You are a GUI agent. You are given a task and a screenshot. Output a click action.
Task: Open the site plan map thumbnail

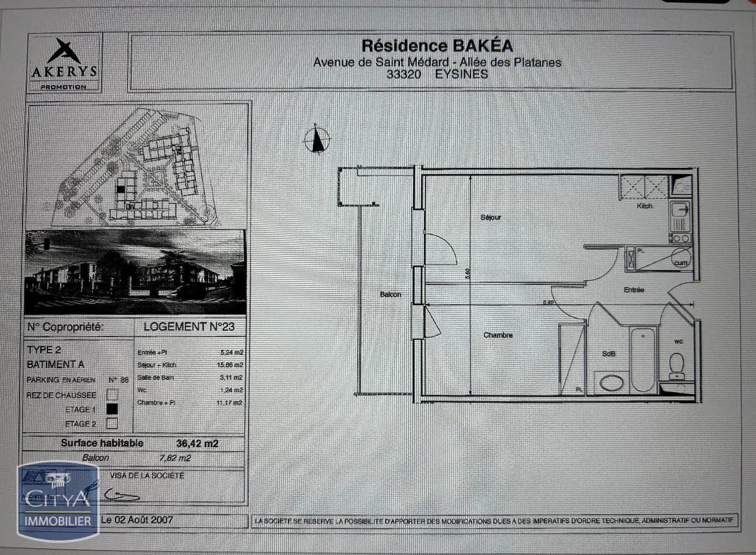point(137,166)
